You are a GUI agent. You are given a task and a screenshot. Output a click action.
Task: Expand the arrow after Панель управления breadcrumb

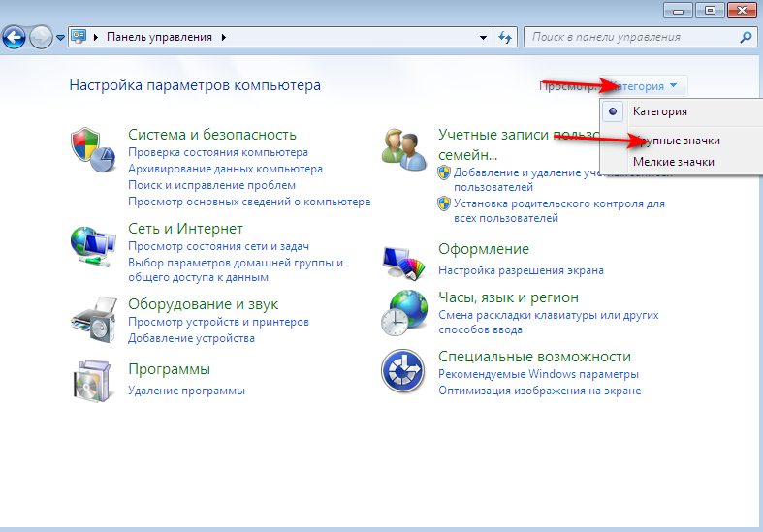point(224,37)
